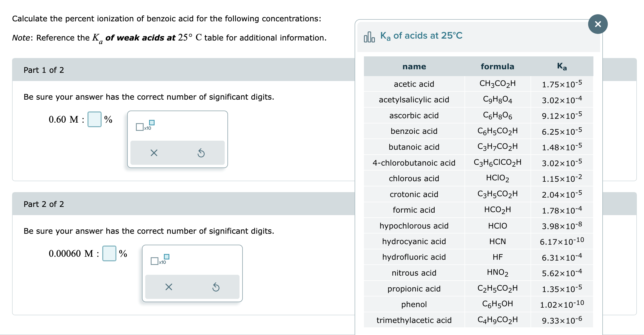Image resolution: width=644 pixels, height=335 pixels.
Task: Close the Ka of acids table popup
Action: click(x=598, y=24)
